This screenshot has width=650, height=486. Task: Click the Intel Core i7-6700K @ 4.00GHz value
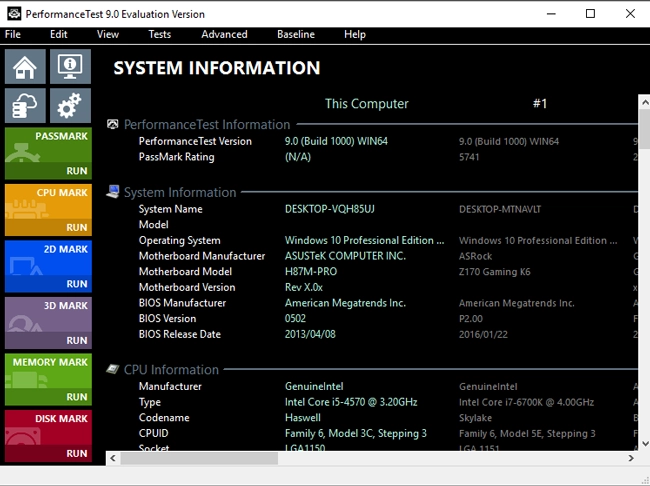click(526, 402)
